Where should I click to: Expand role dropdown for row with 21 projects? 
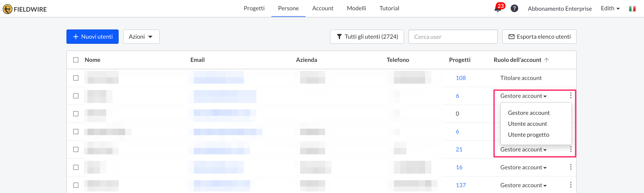523,149
